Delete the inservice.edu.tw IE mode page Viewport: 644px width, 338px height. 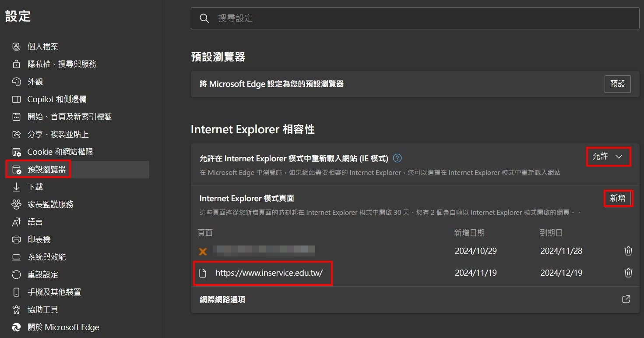click(x=628, y=273)
